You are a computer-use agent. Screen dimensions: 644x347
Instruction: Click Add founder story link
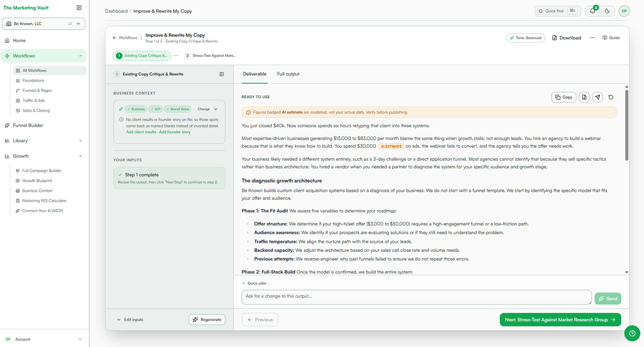click(175, 132)
